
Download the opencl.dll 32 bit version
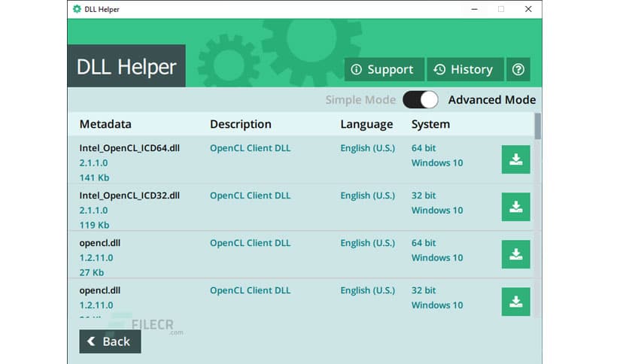pyautogui.click(x=515, y=302)
